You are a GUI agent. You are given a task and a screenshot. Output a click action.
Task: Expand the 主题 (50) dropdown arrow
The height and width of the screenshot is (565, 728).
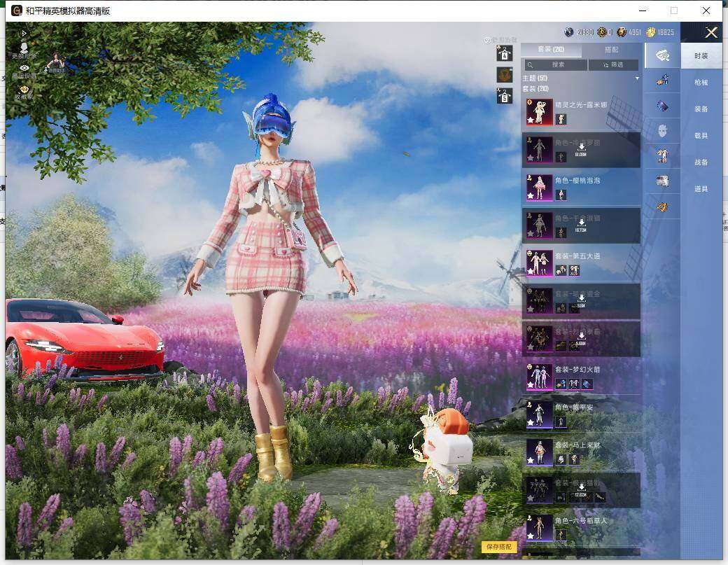pyautogui.click(x=638, y=78)
